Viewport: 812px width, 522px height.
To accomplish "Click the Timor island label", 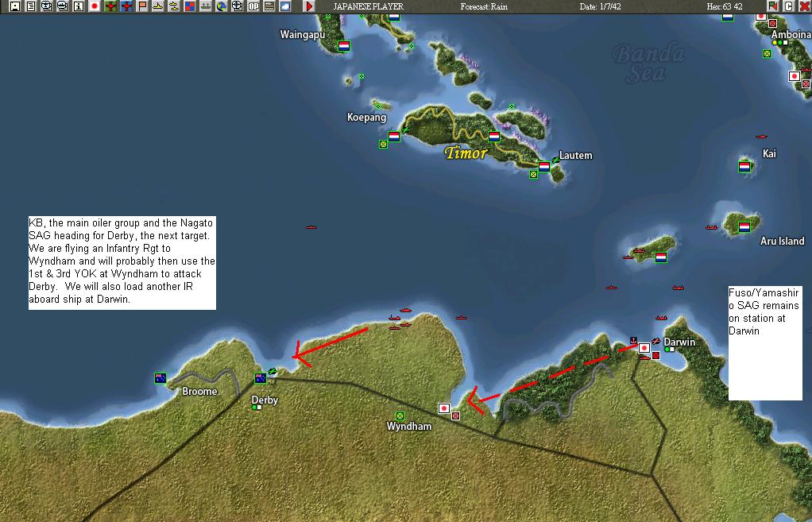I will 466,153.
